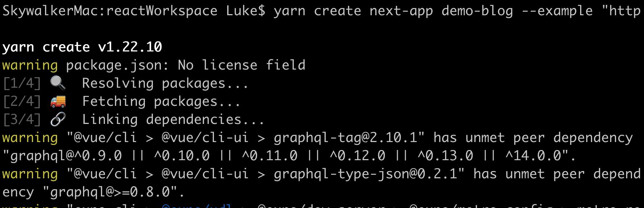Viewport: 644px width, 208px height.
Task: Click the [1/4] step indicator
Action: 22,83
